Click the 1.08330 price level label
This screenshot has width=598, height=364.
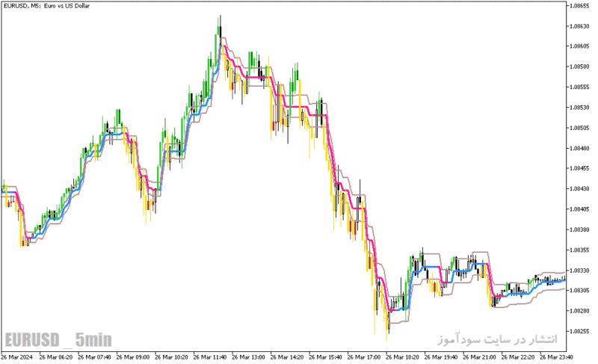[x=579, y=271]
